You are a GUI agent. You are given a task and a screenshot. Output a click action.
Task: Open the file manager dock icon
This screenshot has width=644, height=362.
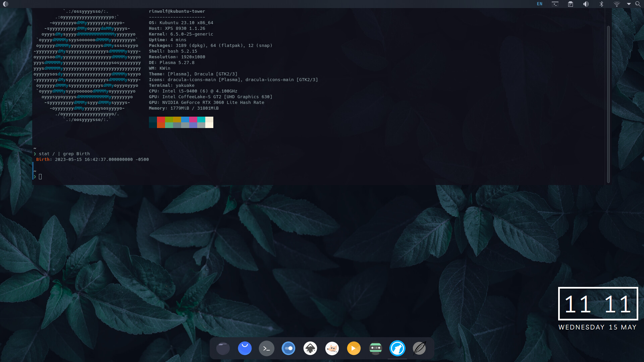[223, 348]
